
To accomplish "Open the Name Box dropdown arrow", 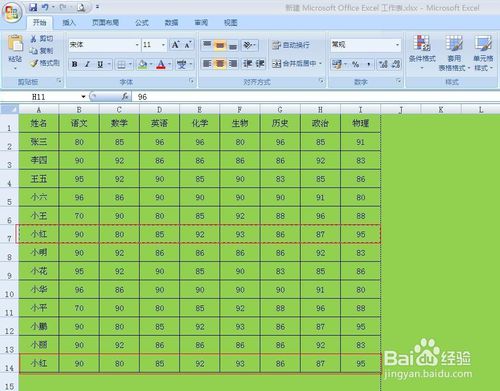I will point(83,97).
